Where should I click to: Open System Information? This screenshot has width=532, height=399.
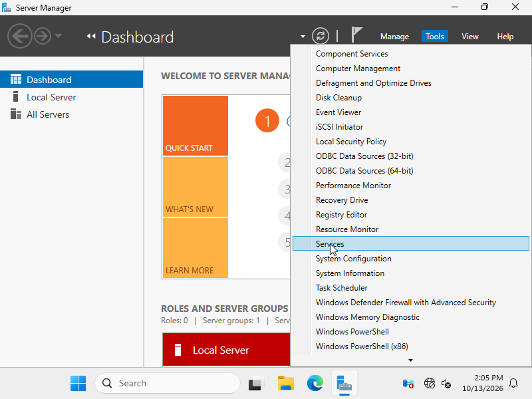pyautogui.click(x=410, y=273)
